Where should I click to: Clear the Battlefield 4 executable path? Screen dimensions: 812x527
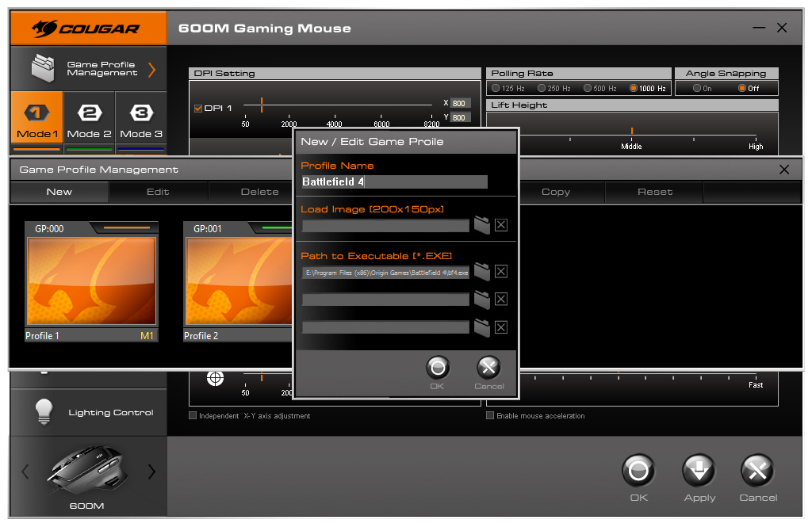tap(501, 272)
